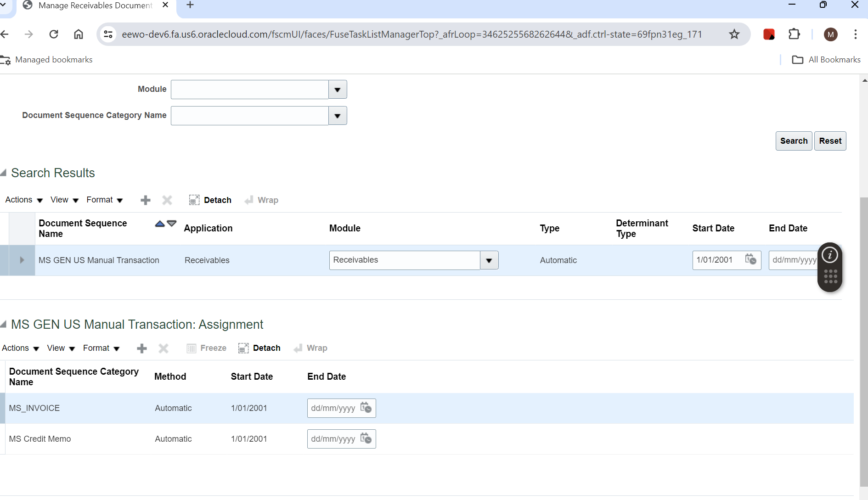Open the Module dropdown in search form
868x500 pixels.
[337, 90]
